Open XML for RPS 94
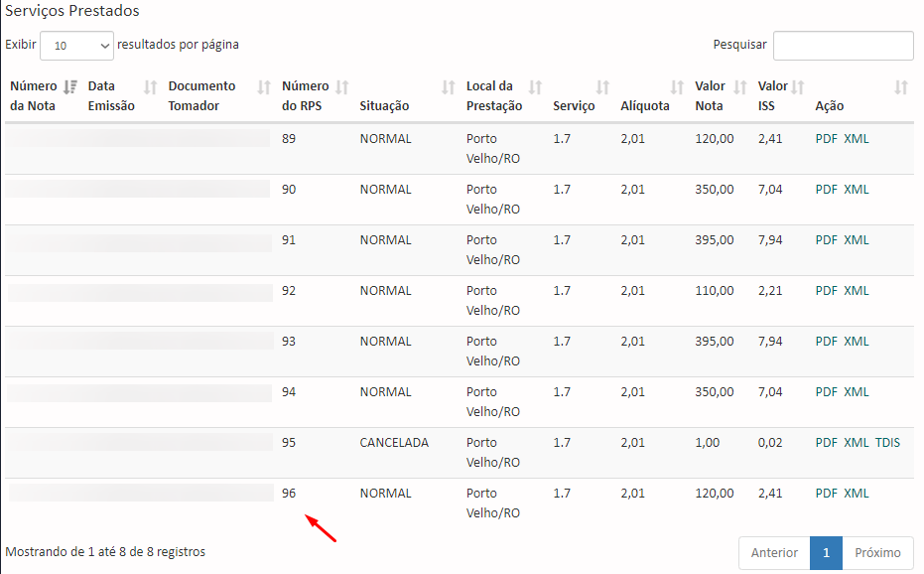The image size is (924, 574). tap(857, 392)
